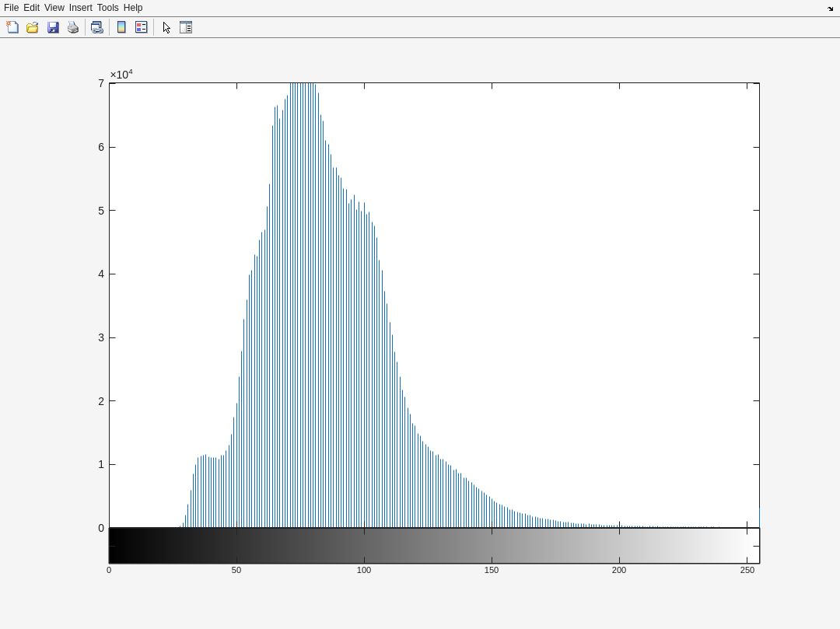Screen dimensions: 840x629
Task: Open the Help menu
Action: [x=133, y=8]
